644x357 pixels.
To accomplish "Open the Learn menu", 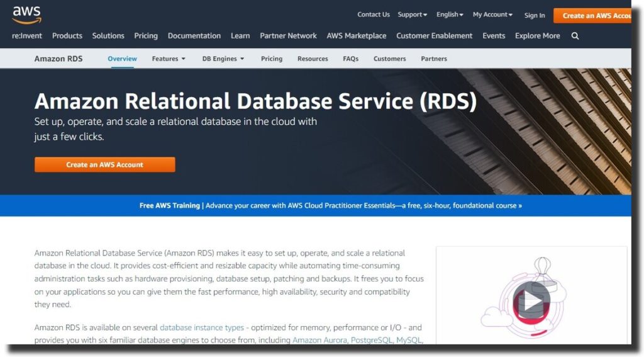I will [240, 36].
